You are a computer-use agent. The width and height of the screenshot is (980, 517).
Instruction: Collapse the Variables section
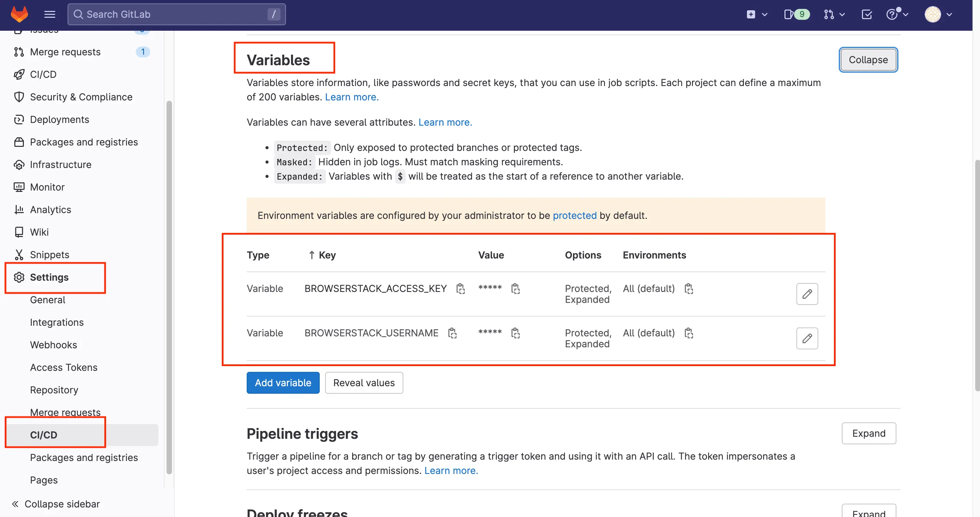[868, 60]
